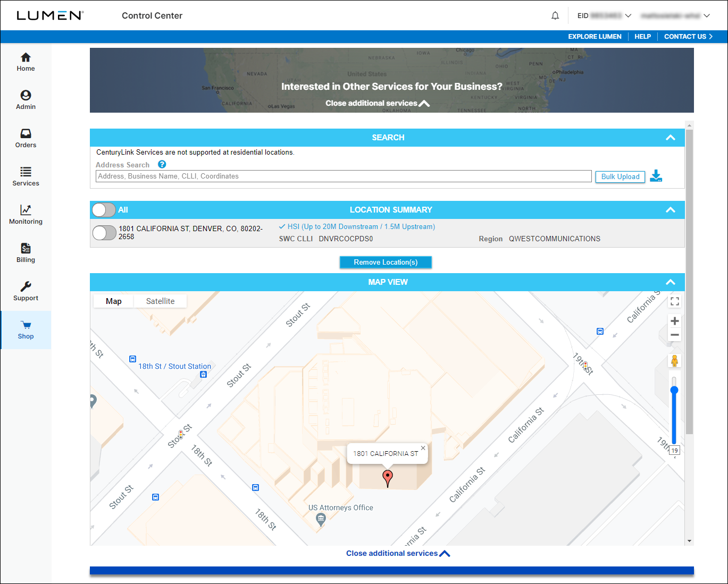Collapse the LOCATION SUMMARY panel
Screen dimensions: 728x584
coord(671,210)
